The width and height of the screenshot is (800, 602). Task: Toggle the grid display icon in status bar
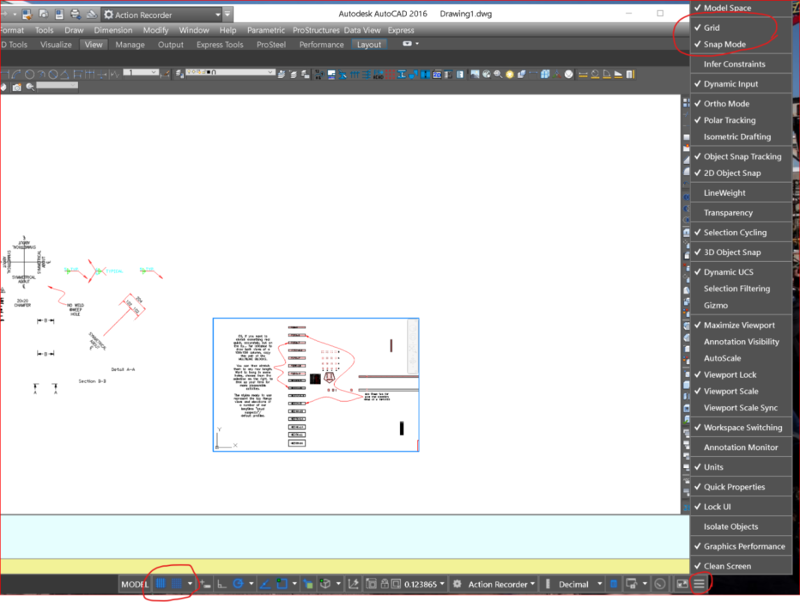(160, 584)
